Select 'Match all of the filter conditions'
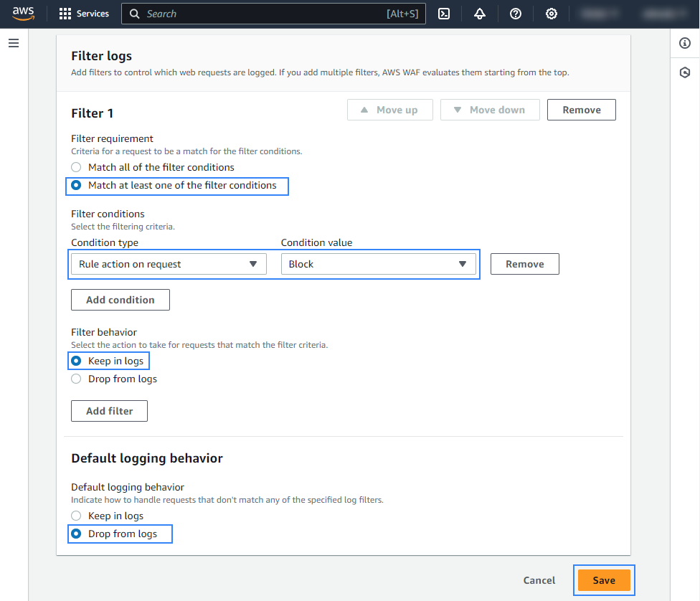This screenshot has width=700, height=601. click(77, 167)
